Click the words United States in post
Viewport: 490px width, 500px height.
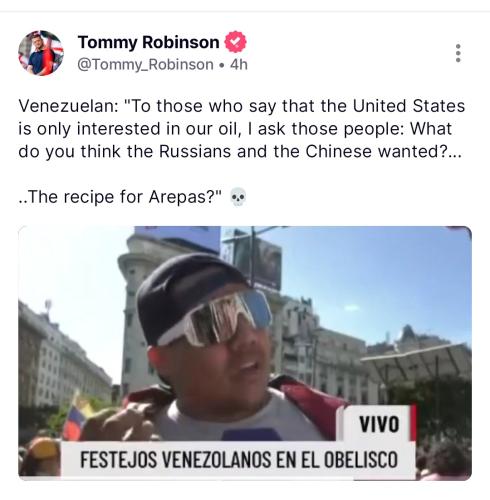click(409, 106)
